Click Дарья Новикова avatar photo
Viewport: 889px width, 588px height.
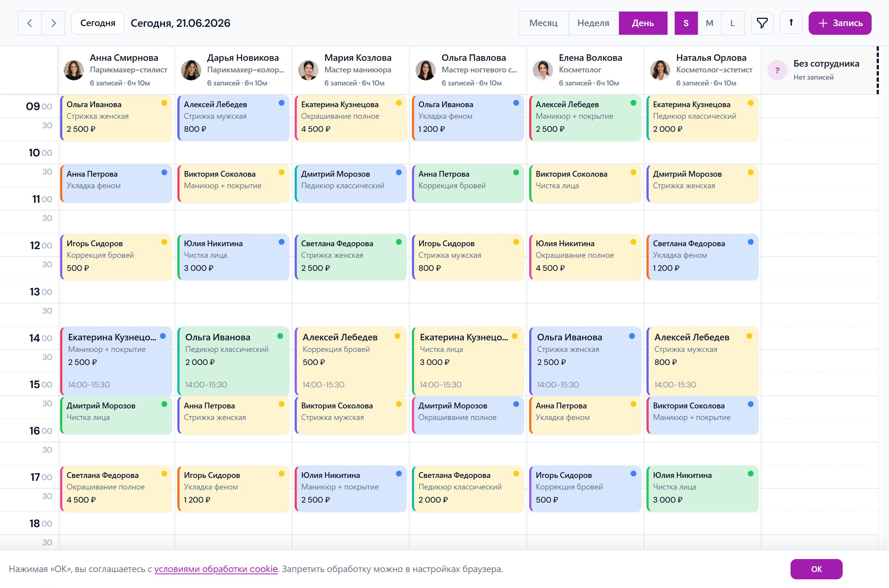[x=191, y=70]
